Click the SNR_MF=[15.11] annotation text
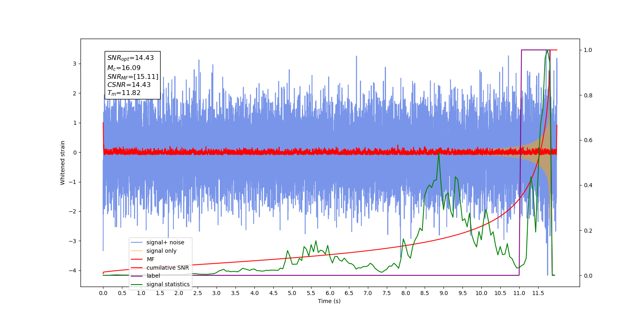This screenshot has width=644, height=322. [x=133, y=76]
